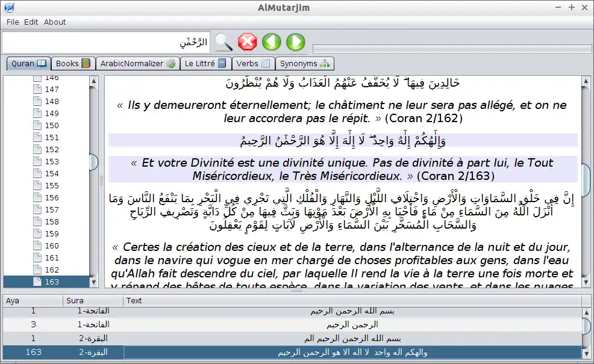This screenshot has width=594, height=364.
Task: Click tree panel scrollbar down arrow
Action: tap(93, 282)
